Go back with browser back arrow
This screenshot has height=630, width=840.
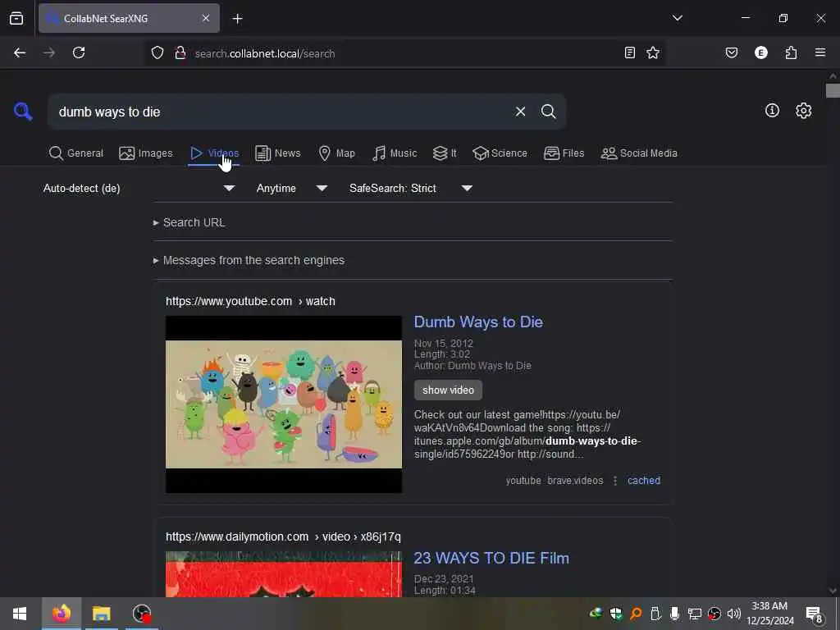click(20, 52)
